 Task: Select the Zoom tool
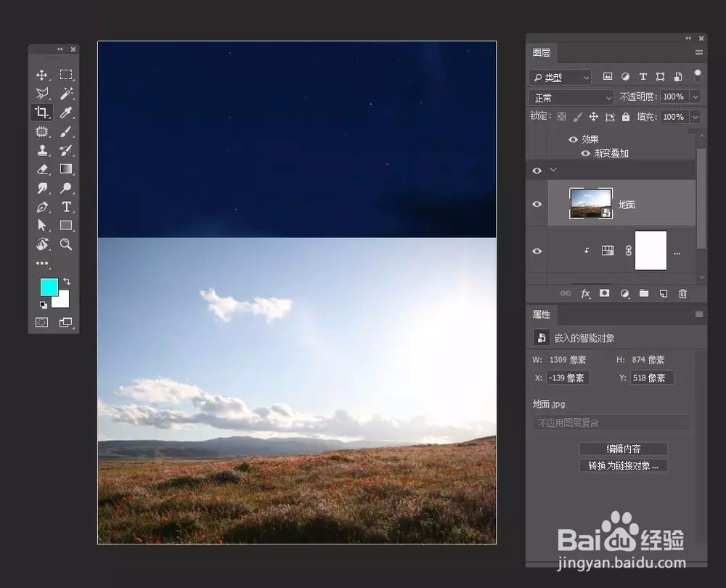(x=67, y=244)
